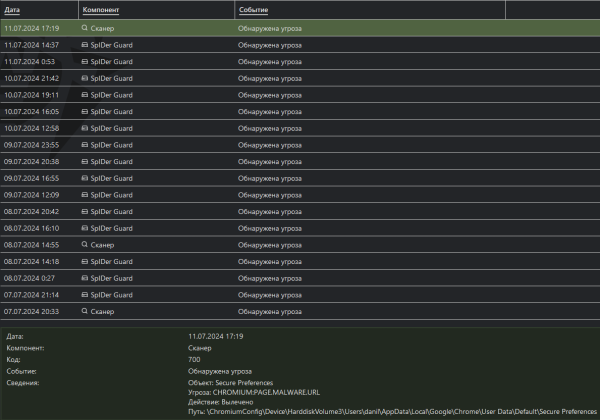Click the SpIDer Guard icon in the 10.07.2024 12:58 row
The height and width of the screenshot is (420, 600).
click(85, 128)
